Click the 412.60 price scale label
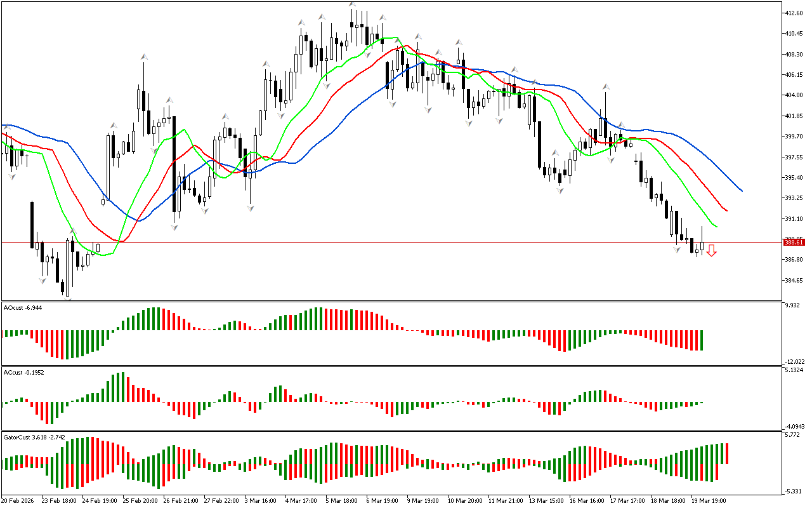The image size is (812, 508). coord(794,13)
